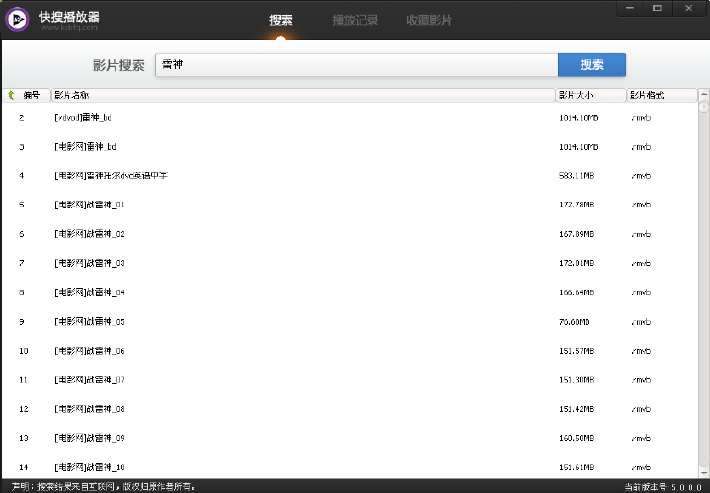Click the size value 151.61MB
The width and height of the screenshot is (710, 493).
[x=576, y=467]
